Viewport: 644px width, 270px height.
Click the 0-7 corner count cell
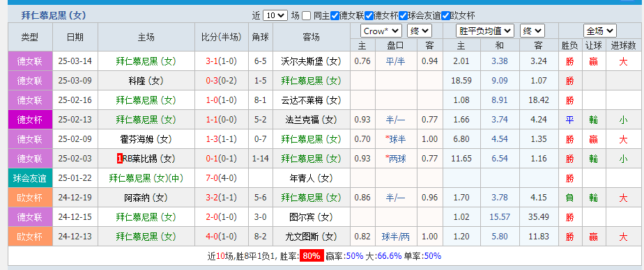coord(261,139)
